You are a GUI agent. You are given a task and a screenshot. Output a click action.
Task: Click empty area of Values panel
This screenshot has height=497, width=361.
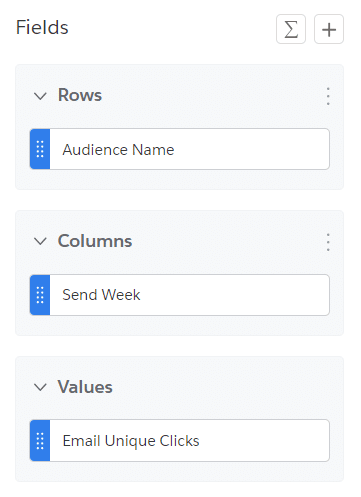tap(217, 388)
